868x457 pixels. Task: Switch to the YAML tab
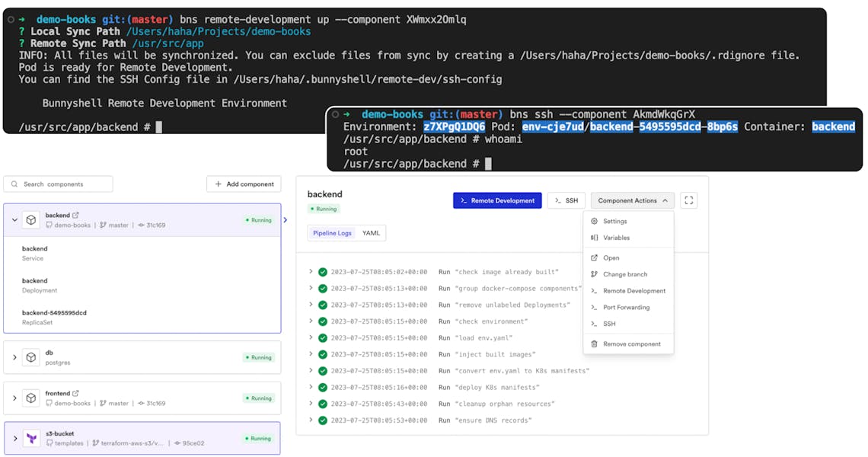click(371, 233)
